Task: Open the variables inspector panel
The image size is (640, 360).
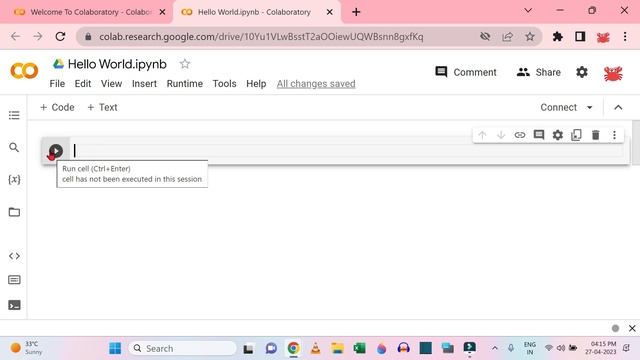Action: coord(14,179)
